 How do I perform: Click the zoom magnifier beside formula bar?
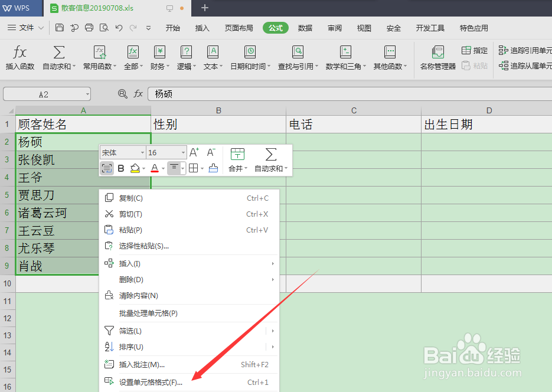(123, 94)
